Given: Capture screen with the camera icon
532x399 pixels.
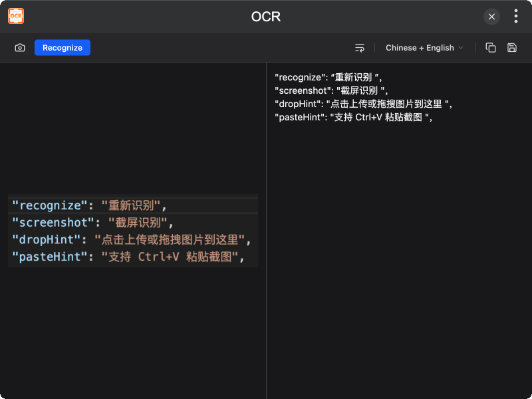Looking at the screenshot, I should (x=20, y=47).
